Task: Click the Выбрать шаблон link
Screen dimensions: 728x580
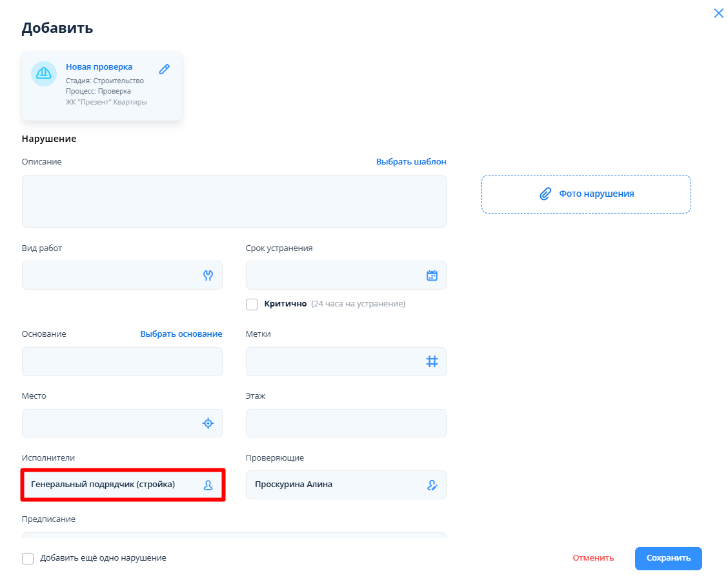Action: pyautogui.click(x=411, y=161)
